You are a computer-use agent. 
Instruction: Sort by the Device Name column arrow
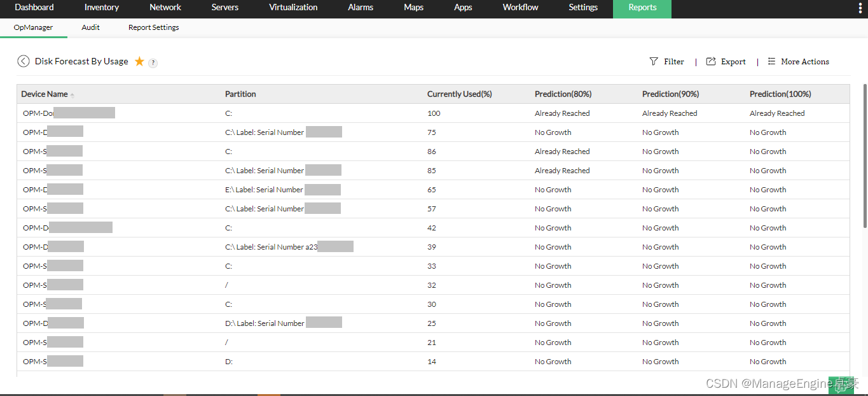72,95
